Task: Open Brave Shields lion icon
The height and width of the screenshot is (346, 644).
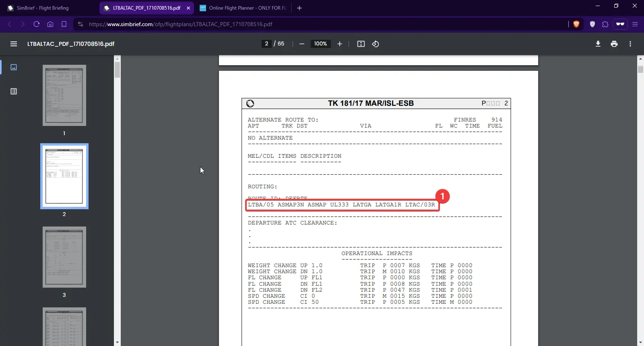Action: coord(576,24)
